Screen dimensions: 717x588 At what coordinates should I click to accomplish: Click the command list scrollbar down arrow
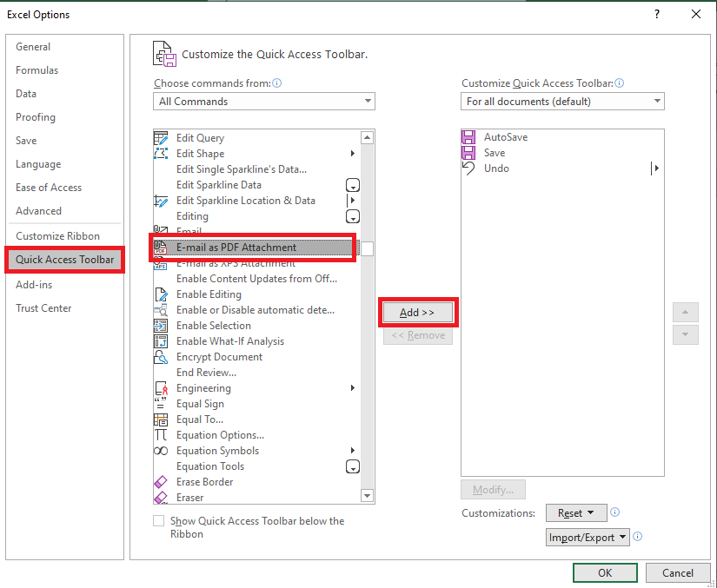tap(367, 497)
